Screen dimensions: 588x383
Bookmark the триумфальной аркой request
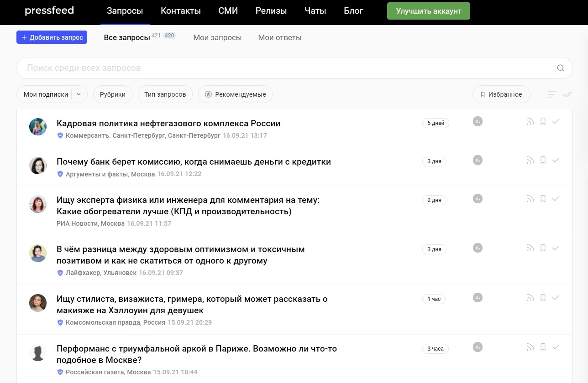point(543,347)
